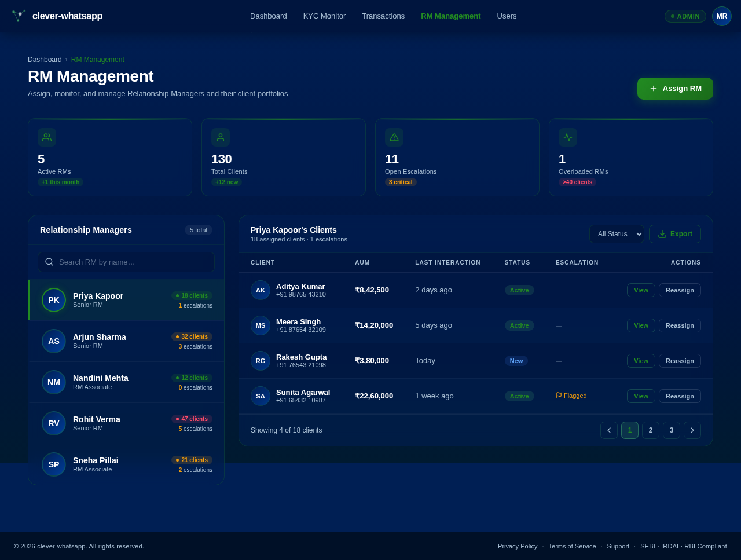Viewport: 741px width, 560px height.
Task: Switch to the Transactions section
Action: point(383,16)
